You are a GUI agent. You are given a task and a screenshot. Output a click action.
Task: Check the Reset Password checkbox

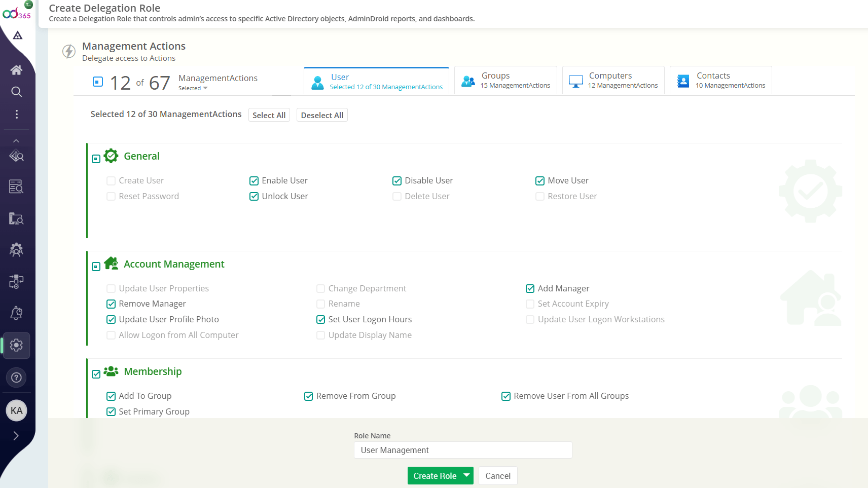111,197
